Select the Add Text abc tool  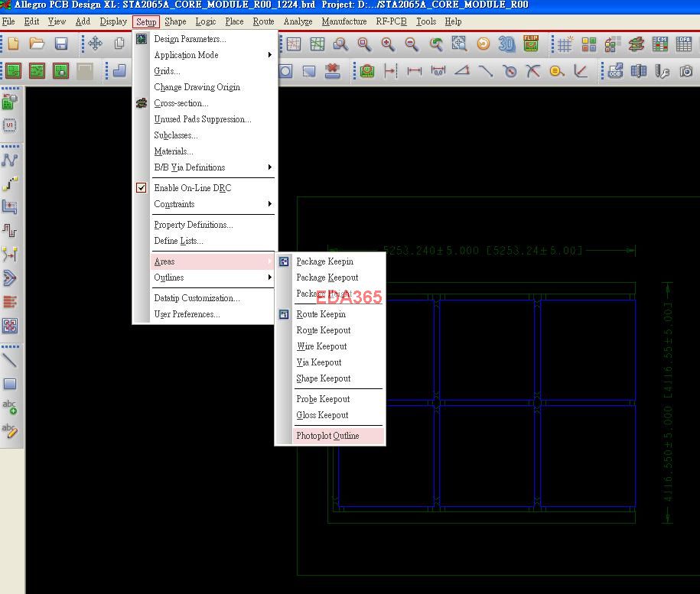click(10, 407)
